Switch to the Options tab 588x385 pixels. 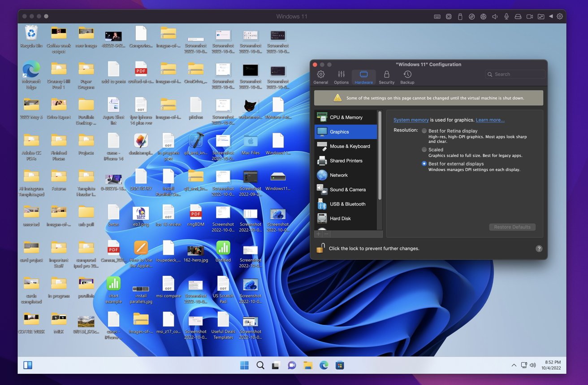click(341, 77)
